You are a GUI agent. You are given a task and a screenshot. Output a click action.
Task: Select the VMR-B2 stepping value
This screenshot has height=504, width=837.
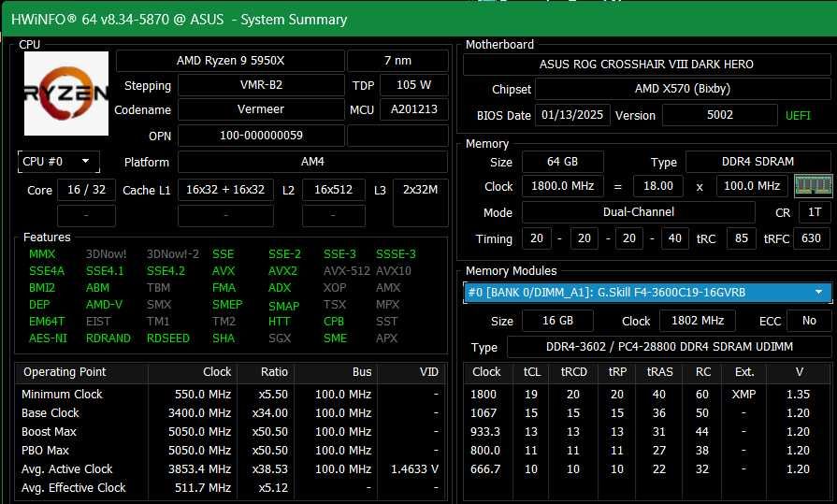(261, 85)
